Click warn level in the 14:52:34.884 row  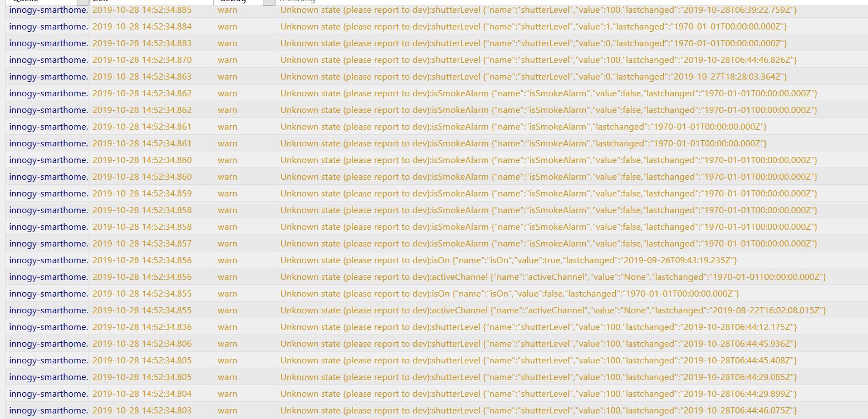coord(227,27)
